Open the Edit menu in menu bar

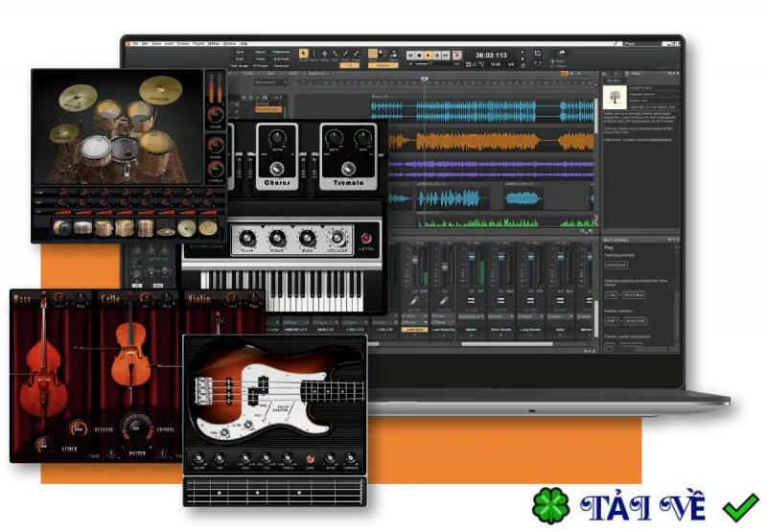(146, 43)
